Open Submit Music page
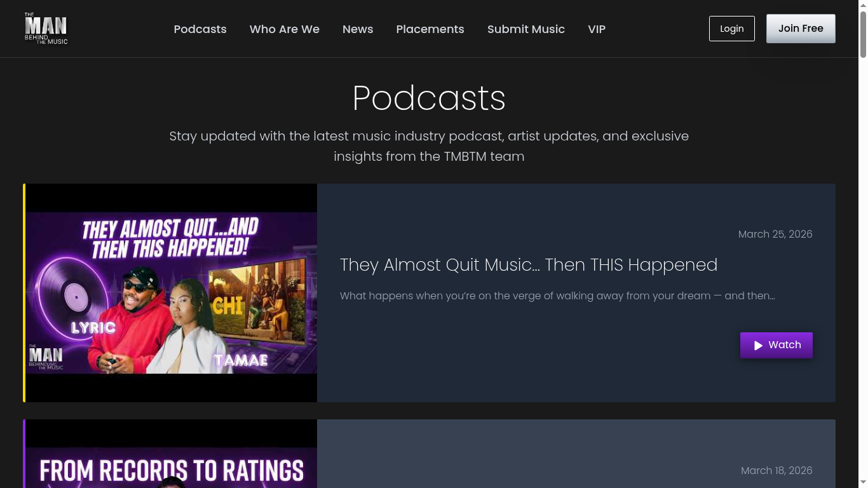The height and width of the screenshot is (488, 868). 526,29
